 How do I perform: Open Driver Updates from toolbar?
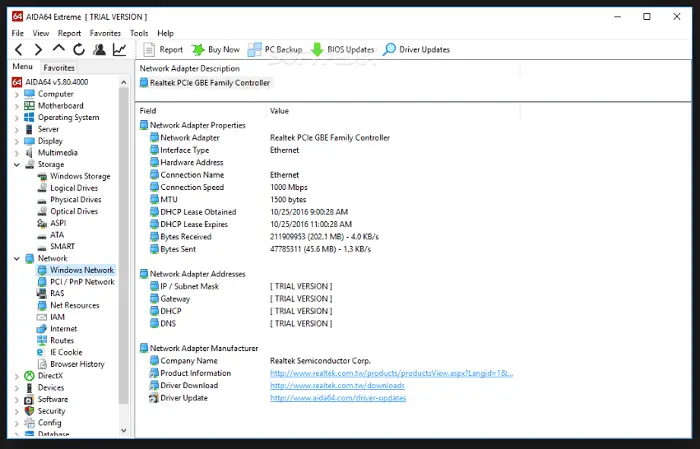point(416,50)
